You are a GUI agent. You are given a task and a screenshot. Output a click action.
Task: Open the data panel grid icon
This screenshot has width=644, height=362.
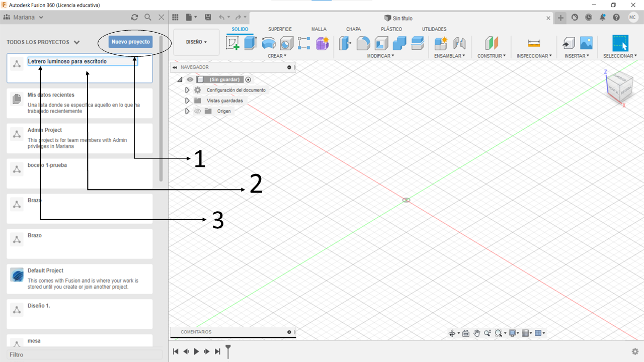point(175,17)
